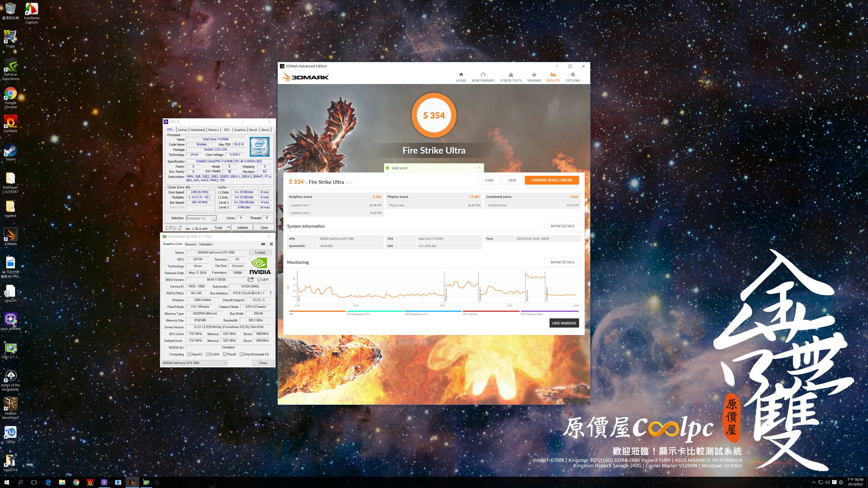Toggle the UEFI checkbox in GPU-Z

[x=259, y=279]
